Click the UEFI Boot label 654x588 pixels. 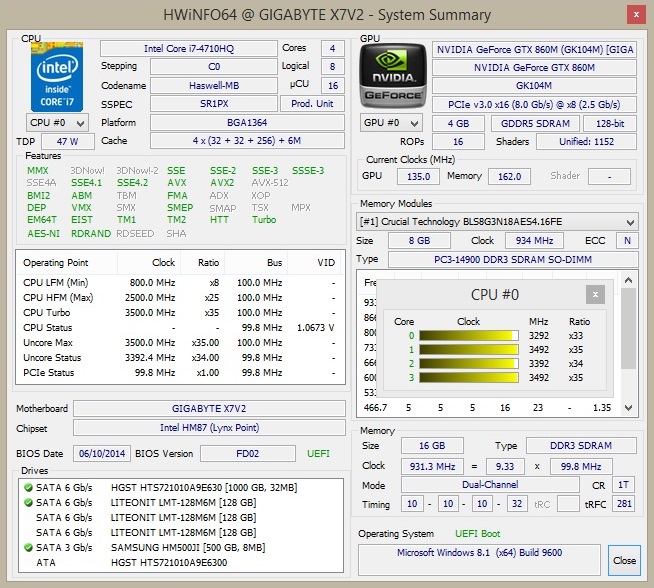click(x=478, y=533)
